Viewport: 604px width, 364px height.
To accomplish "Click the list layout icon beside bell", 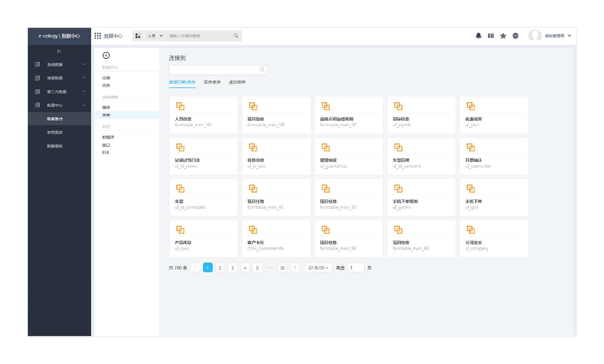I will tap(491, 36).
